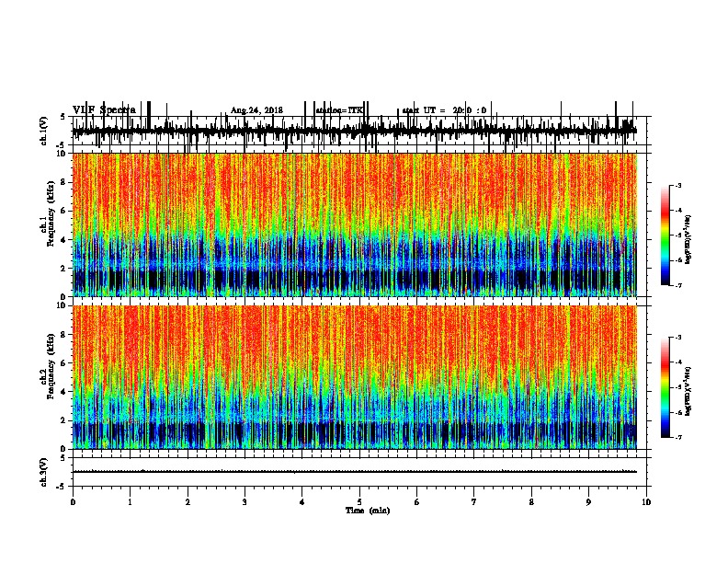The image size is (728, 563).
Task: Select the log(PSD) label beside ch.1 colorbar
Action: click(x=688, y=240)
